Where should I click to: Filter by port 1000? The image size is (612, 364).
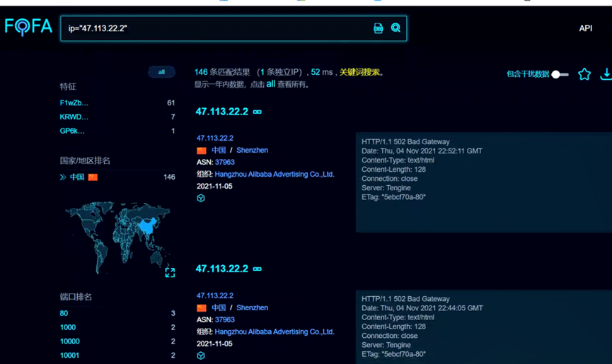pyautogui.click(x=68, y=327)
